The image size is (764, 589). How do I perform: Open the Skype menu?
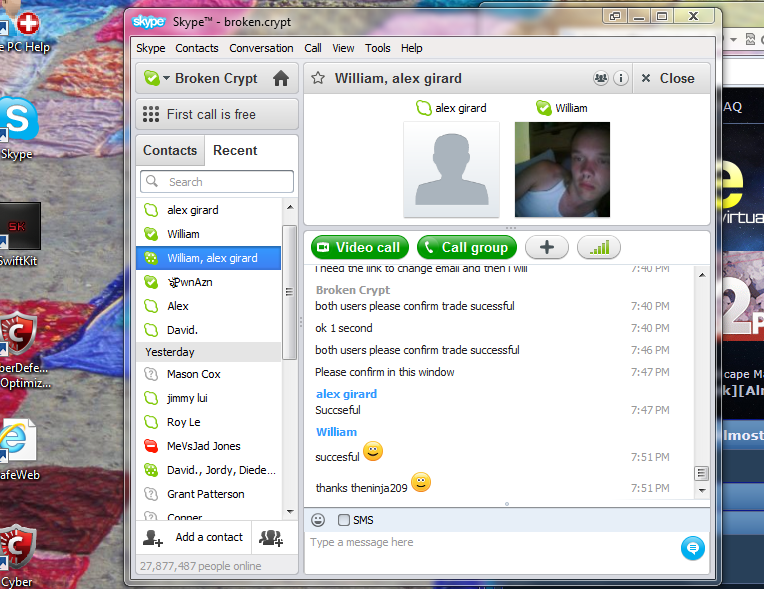151,48
